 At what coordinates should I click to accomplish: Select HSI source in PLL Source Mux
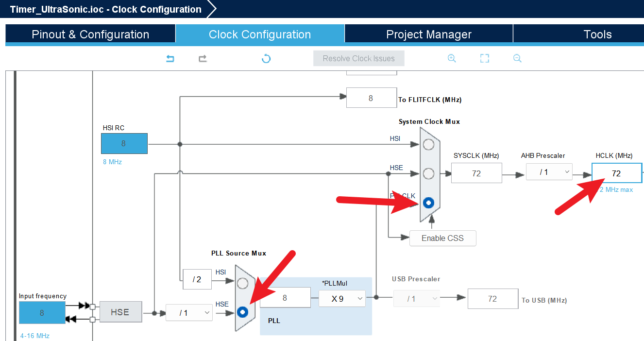coord(243,284)
